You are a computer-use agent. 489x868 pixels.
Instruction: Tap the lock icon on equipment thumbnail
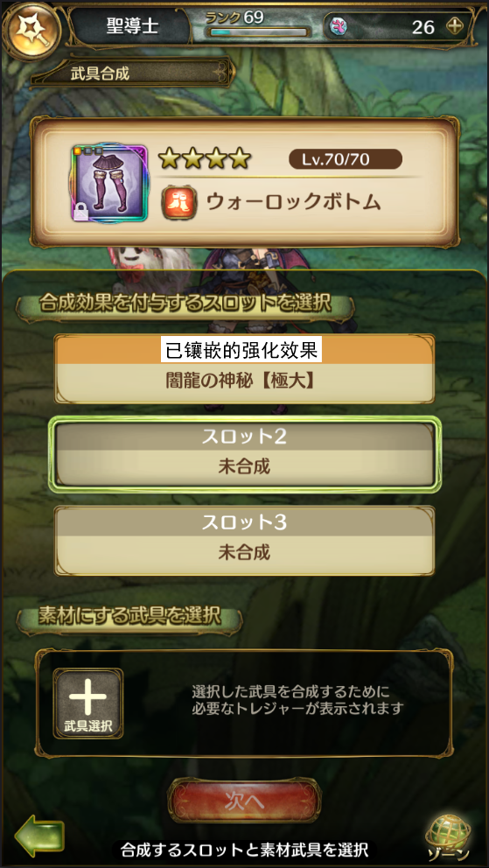tap(81, 213)
